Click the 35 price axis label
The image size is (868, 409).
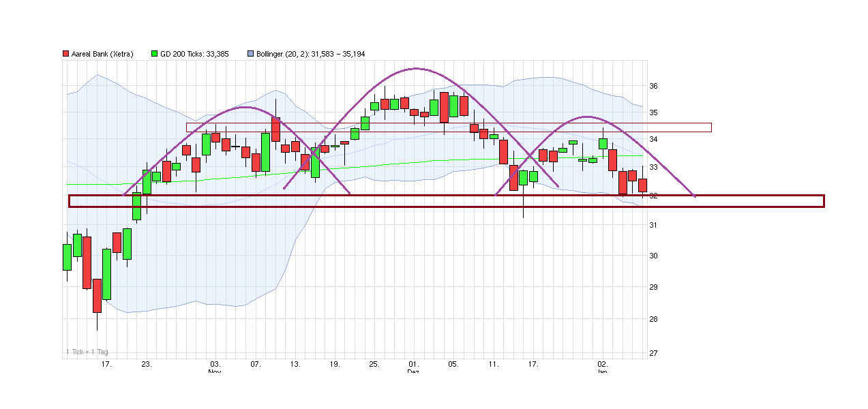coord(654,112)
